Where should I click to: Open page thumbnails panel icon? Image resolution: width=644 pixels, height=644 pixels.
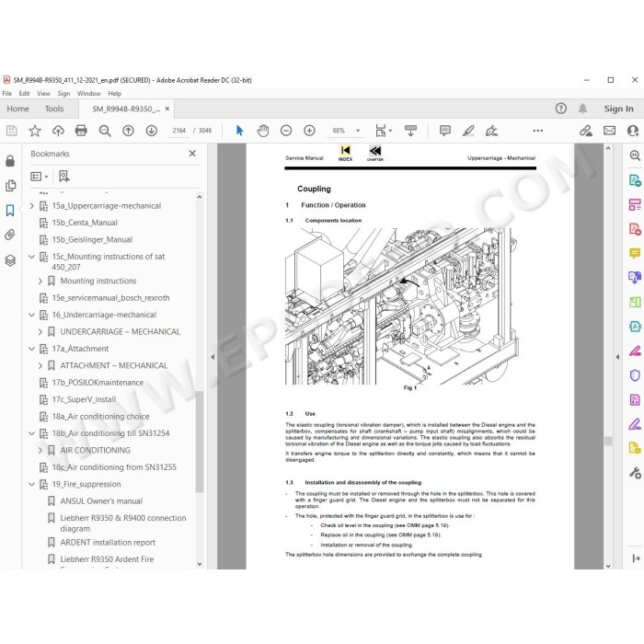tap(11, 186)
